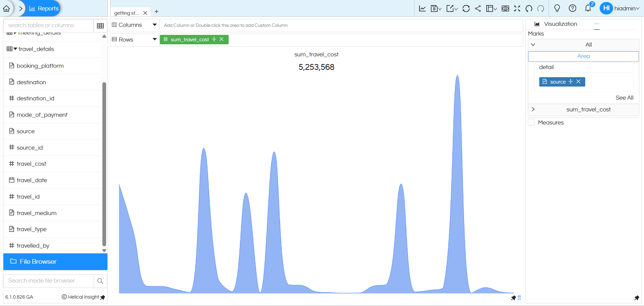Image resolution: width=644 pixels, height=306 pixels.
Task: Click the See All link in Marks
Action: point(624,98)
